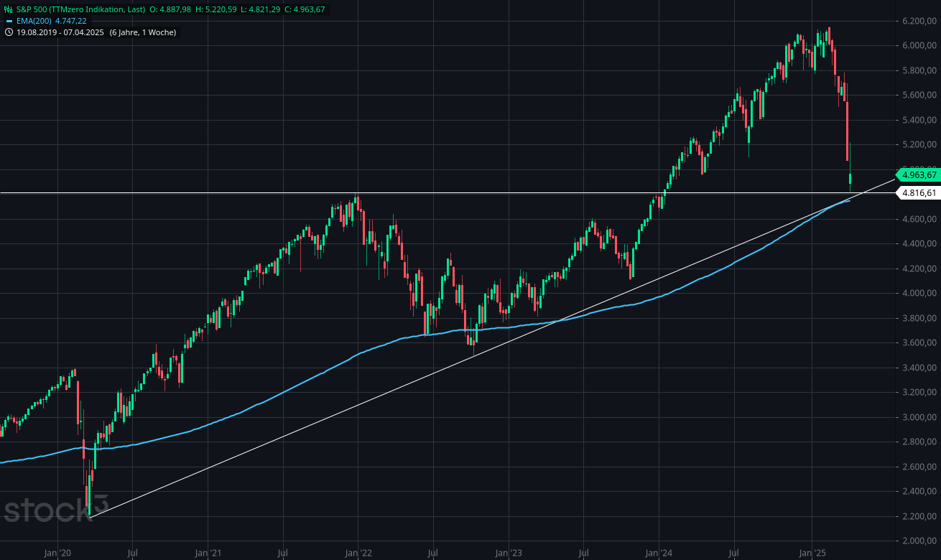Click the high value H: 5.220,59
The height and width of the screenshot is (560, 941).
[x=217, y=9]
